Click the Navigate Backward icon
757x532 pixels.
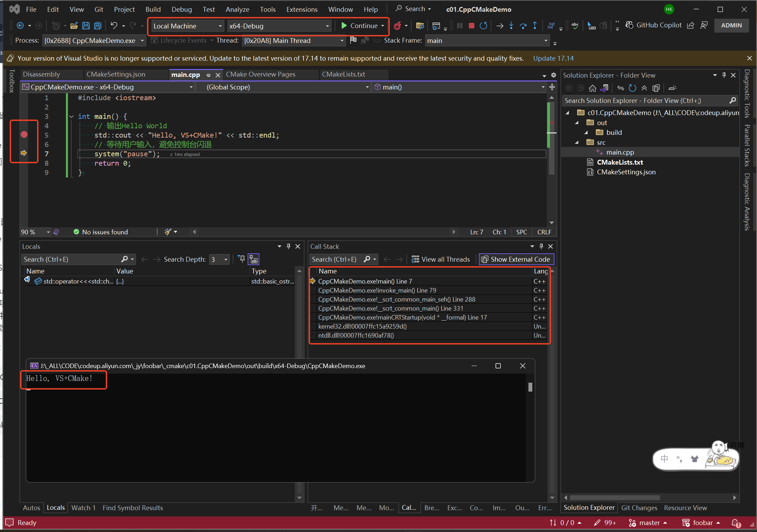[x=20, y=26]
